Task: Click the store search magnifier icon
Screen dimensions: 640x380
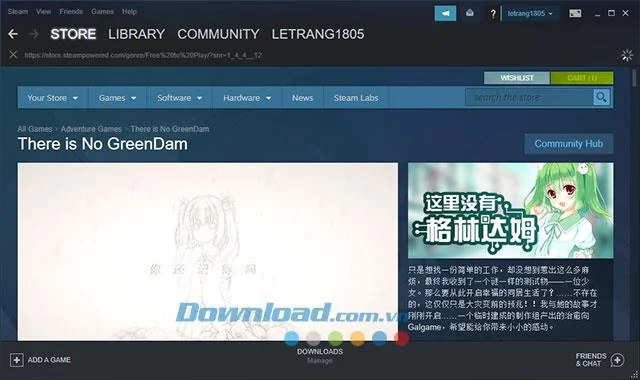Action: point(601,97)
